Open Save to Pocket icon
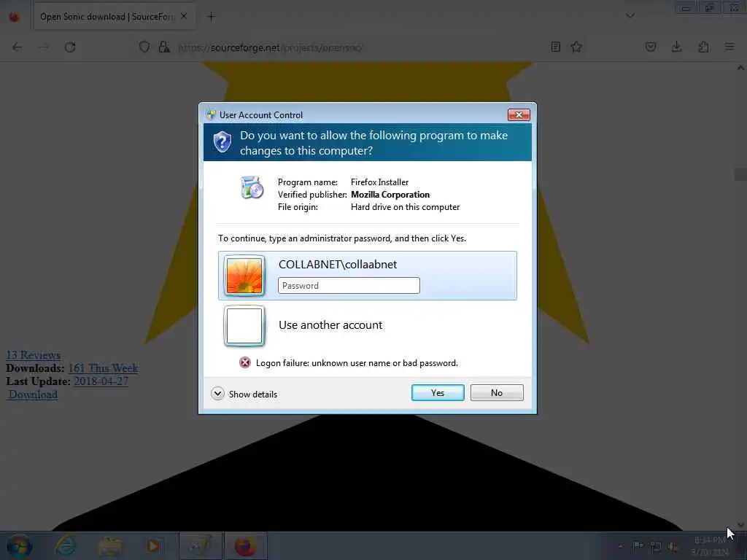This screenshot has height=560, width=747. 650,47
